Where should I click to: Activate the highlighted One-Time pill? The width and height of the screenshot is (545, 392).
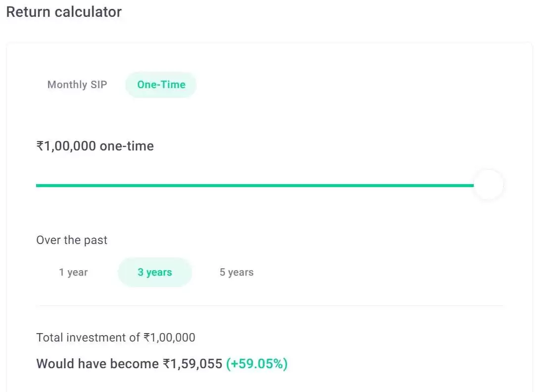[x=160, y=84]
